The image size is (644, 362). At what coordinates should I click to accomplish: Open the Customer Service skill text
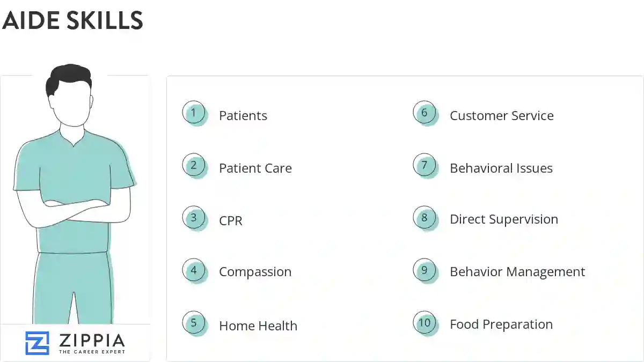point(502,116)
